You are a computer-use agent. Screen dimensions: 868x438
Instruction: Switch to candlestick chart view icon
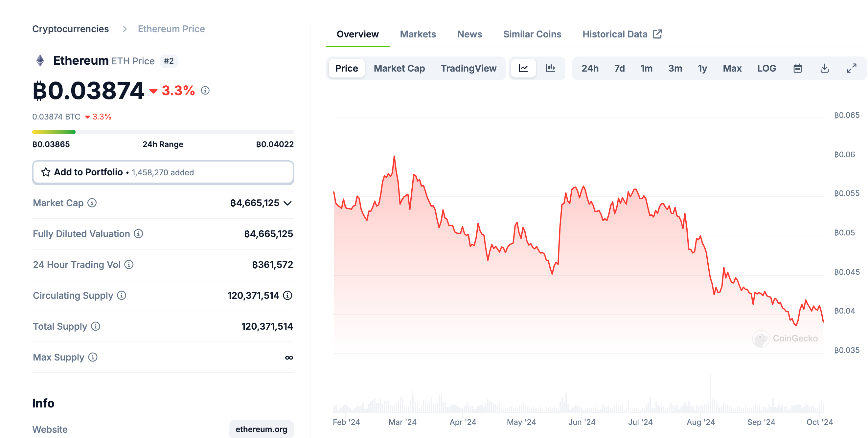click(550, 68)
